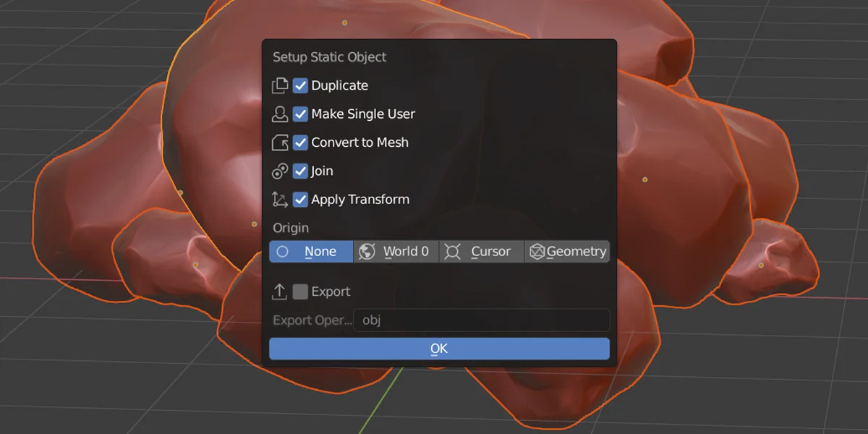Screen dimensions: 868x434
Task: Click the upload arrow icon beside Export
Action: pyautogui.click(x=281, y=291)
